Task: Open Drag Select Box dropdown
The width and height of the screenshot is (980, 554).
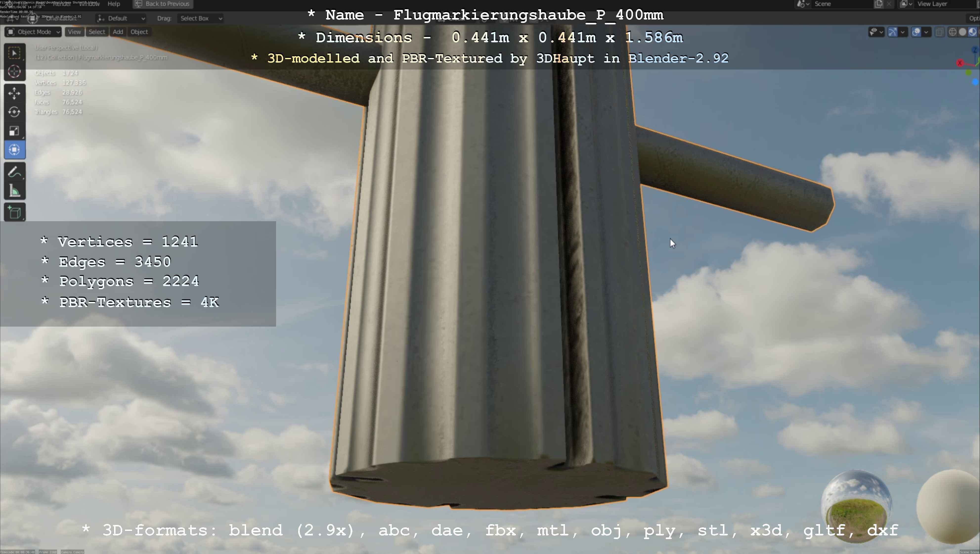Action: coord(200,18)
